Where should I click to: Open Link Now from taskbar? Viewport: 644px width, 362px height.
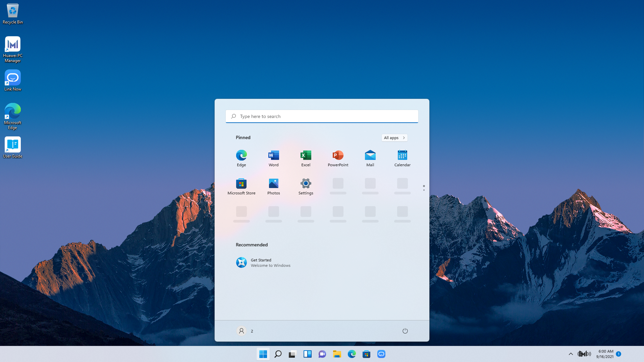click(381, 354)
